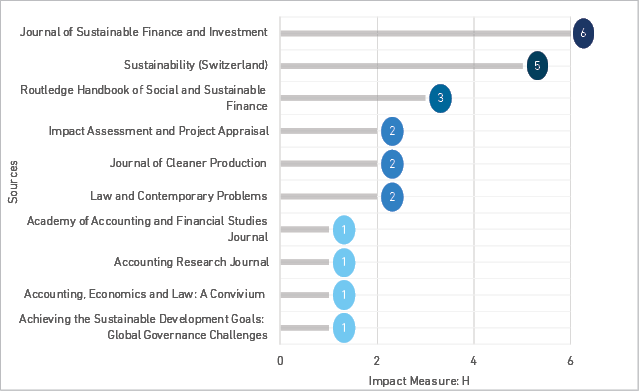Select the Accounting, Economics and Law: A Convivium label
Screen dimensions: 639x391
(x=144, y=294)
